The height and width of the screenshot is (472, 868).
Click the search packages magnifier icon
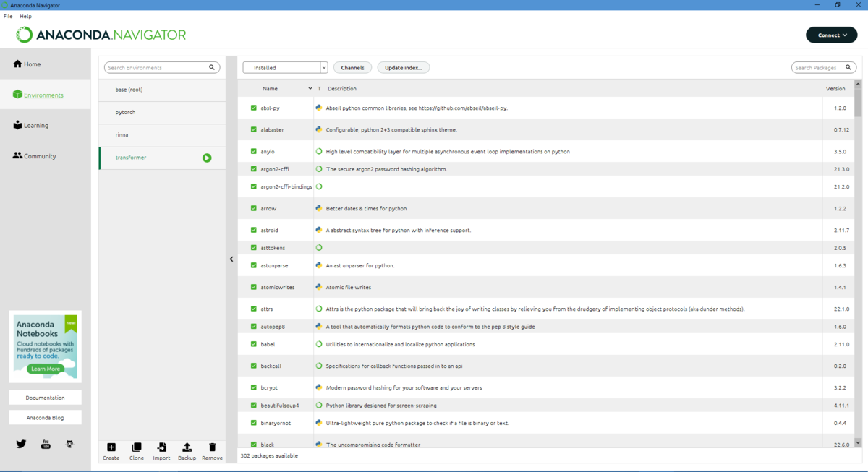(848, 67)
